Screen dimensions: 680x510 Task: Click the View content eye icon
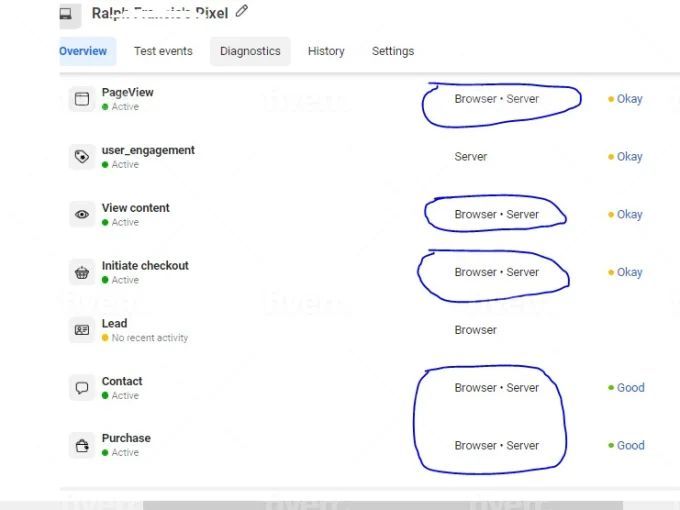pyautogui.click(x=82, y=214)
